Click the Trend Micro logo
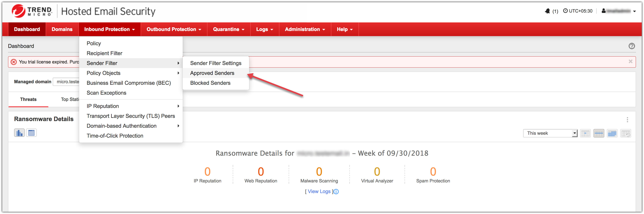Viewport: 644px width, 214px height. point(32,11)
